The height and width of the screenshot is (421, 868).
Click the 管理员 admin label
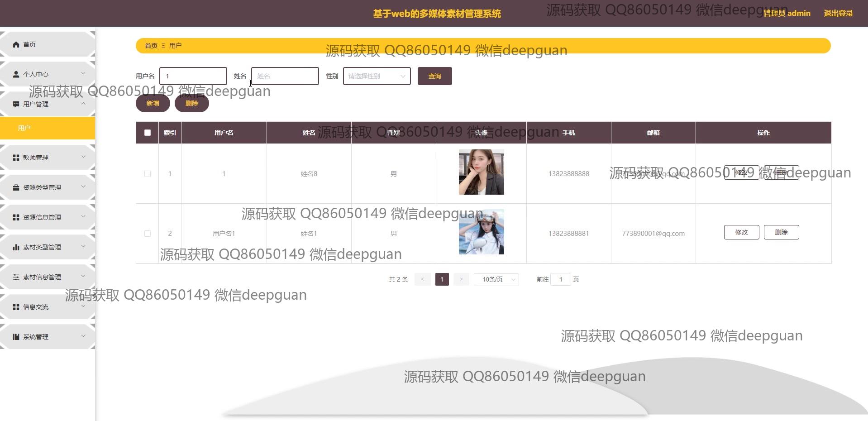787,13
